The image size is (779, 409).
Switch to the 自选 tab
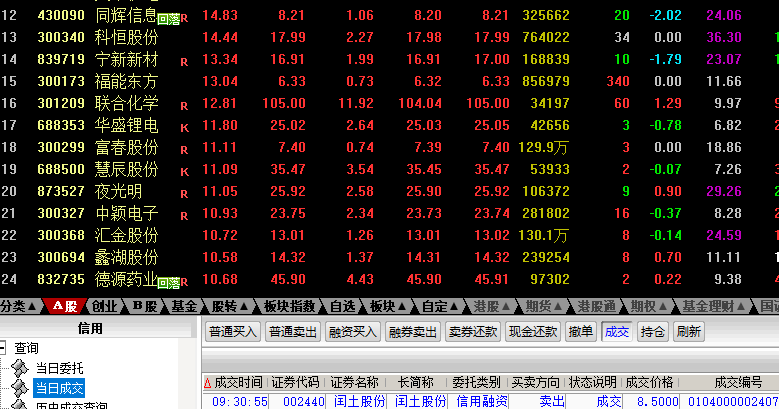click(343, 307)
